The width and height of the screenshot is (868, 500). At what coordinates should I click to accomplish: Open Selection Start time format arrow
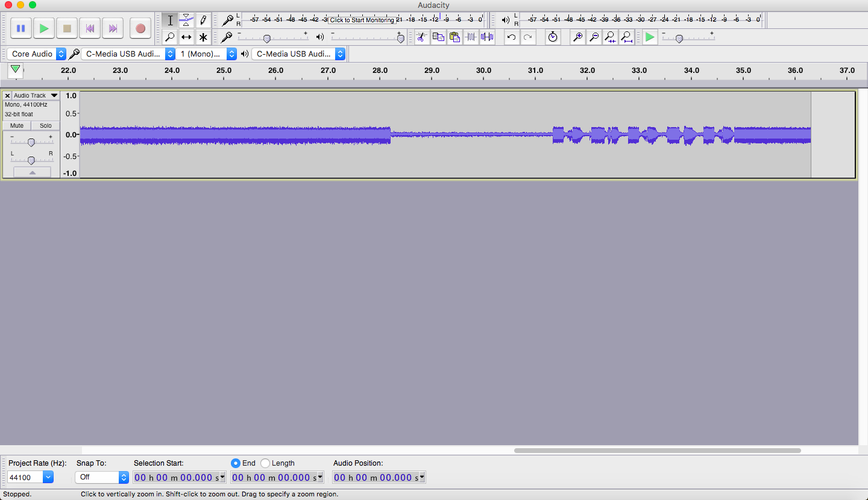(222, 477)
